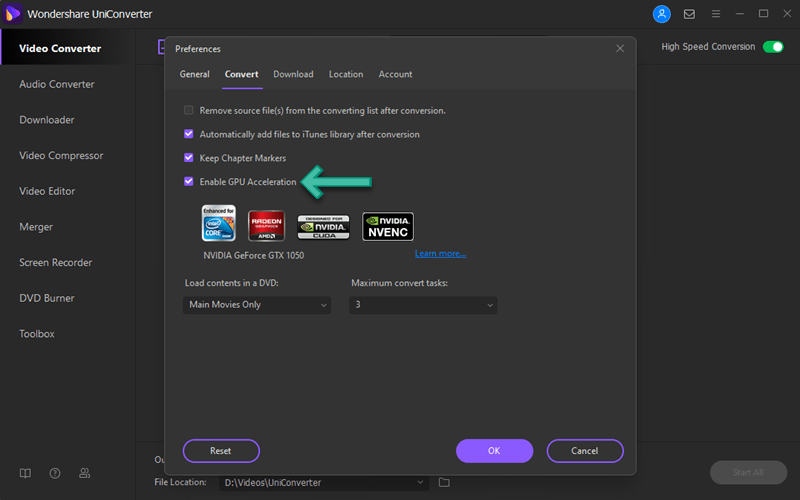Open the Account tab
This screenshot has height=500, width=800.
coord(395,74)
